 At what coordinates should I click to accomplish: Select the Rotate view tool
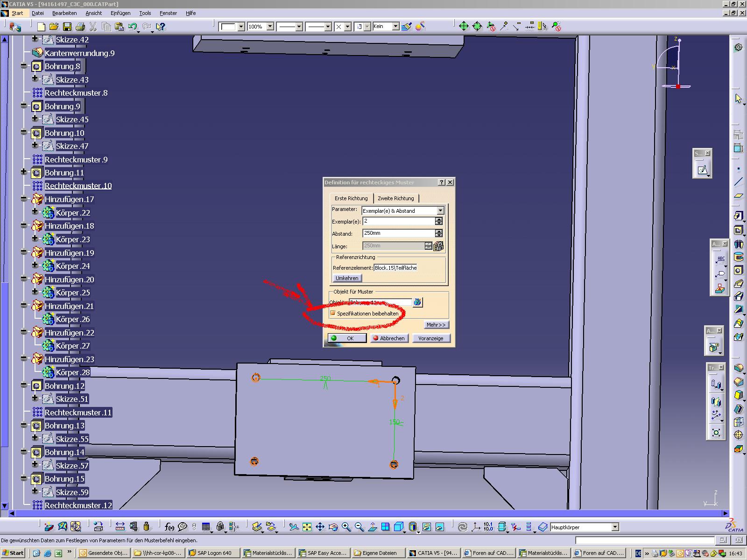[333, 527]
